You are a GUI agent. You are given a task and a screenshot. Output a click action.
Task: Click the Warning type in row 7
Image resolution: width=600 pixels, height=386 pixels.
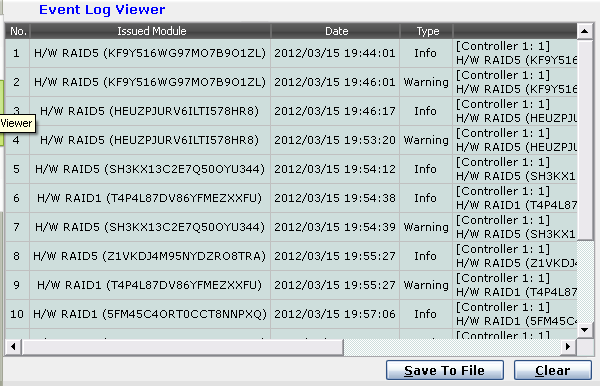[x=426, y=227]
